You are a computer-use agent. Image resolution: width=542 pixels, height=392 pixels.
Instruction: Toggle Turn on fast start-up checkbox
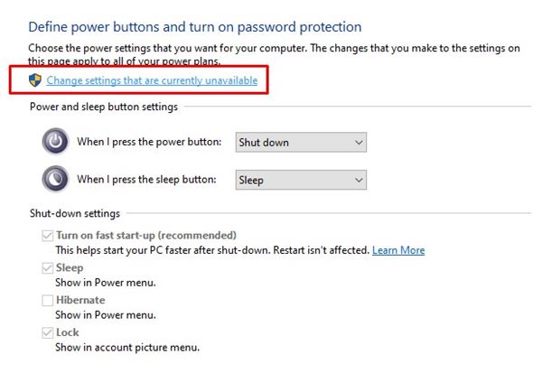point(47,236)
